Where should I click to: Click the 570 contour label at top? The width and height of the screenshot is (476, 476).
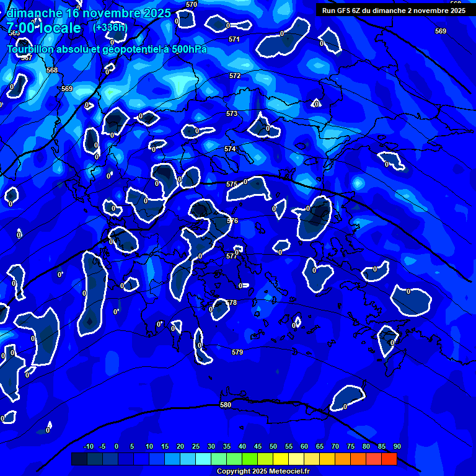pos(192,4)
